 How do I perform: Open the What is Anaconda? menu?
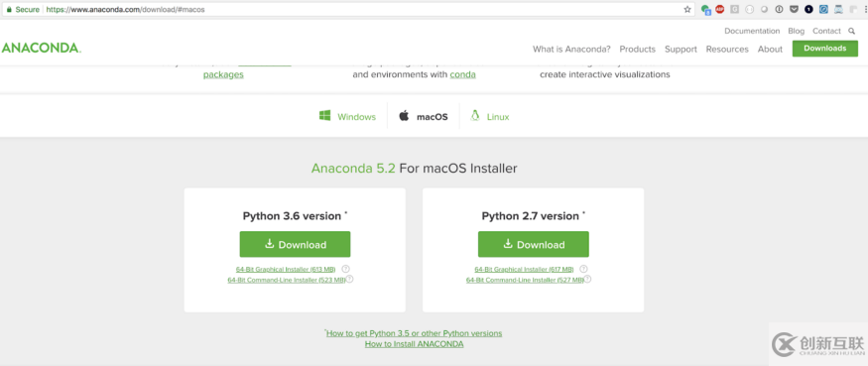pos(571,50)
